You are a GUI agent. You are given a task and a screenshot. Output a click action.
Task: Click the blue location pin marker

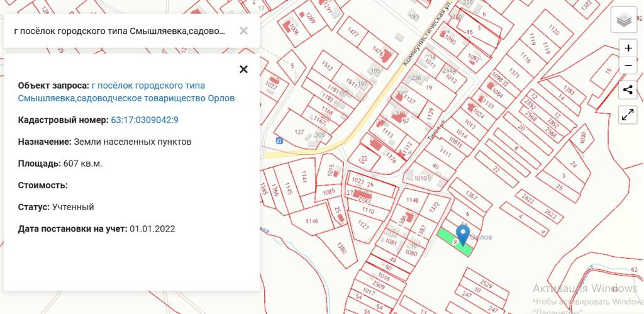pyautogui.click(x=464, y=235)
